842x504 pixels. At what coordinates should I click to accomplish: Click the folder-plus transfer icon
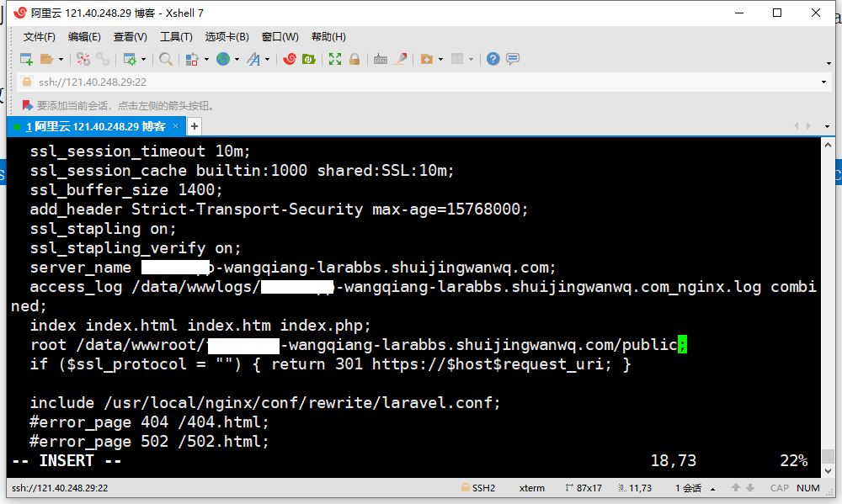pyautogui.click(x=426, y=59)
